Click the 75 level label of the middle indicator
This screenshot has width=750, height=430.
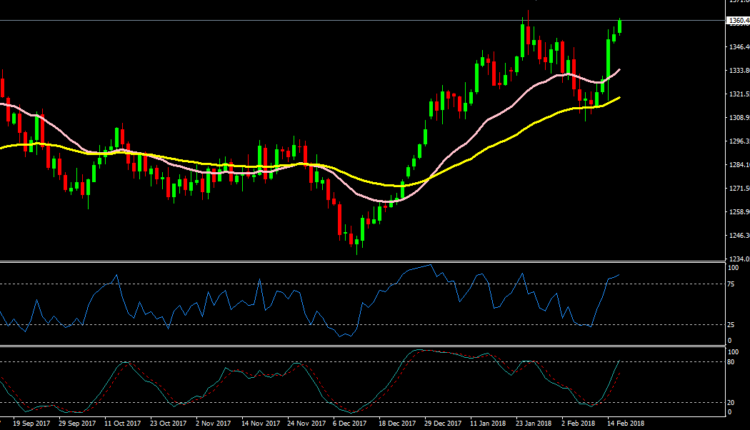(x=731, y=284)
